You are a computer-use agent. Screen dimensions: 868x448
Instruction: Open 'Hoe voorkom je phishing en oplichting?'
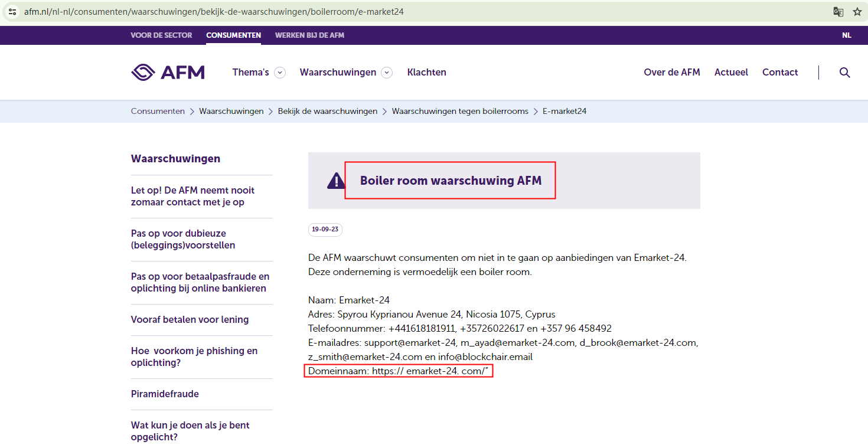pos(194,357)
